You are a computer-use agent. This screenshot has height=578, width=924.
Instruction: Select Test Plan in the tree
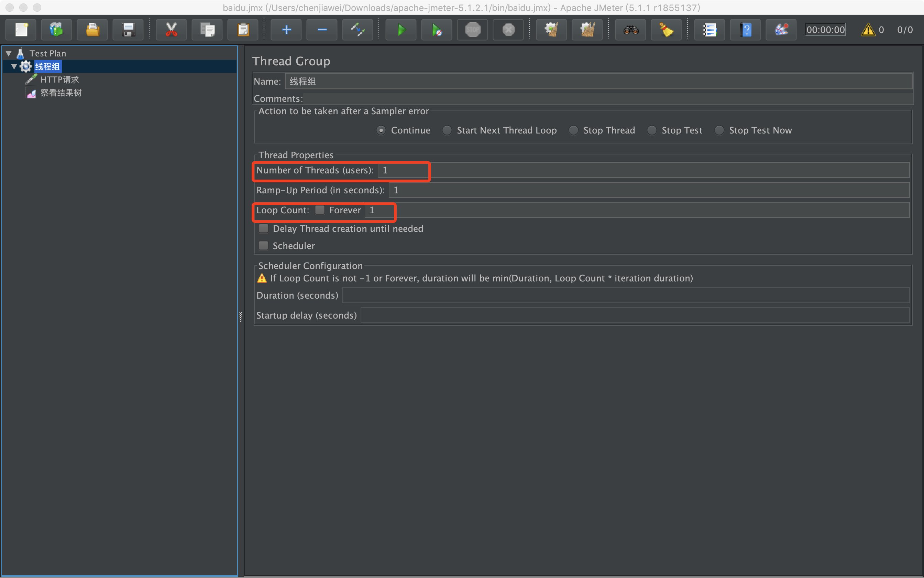pos(48,54)
